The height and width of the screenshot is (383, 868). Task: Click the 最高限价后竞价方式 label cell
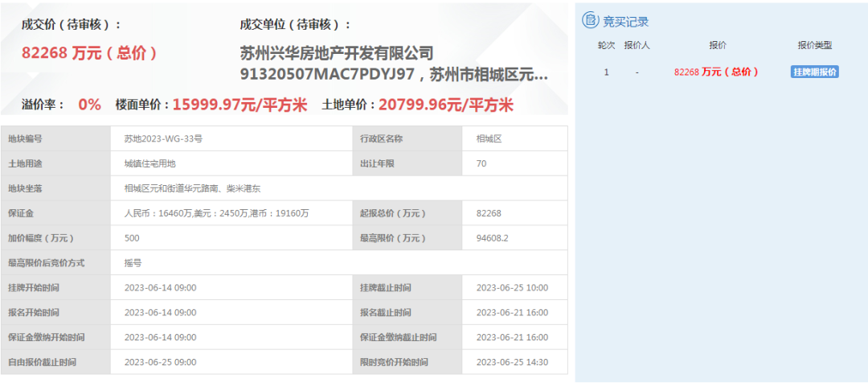click(55, 263)
